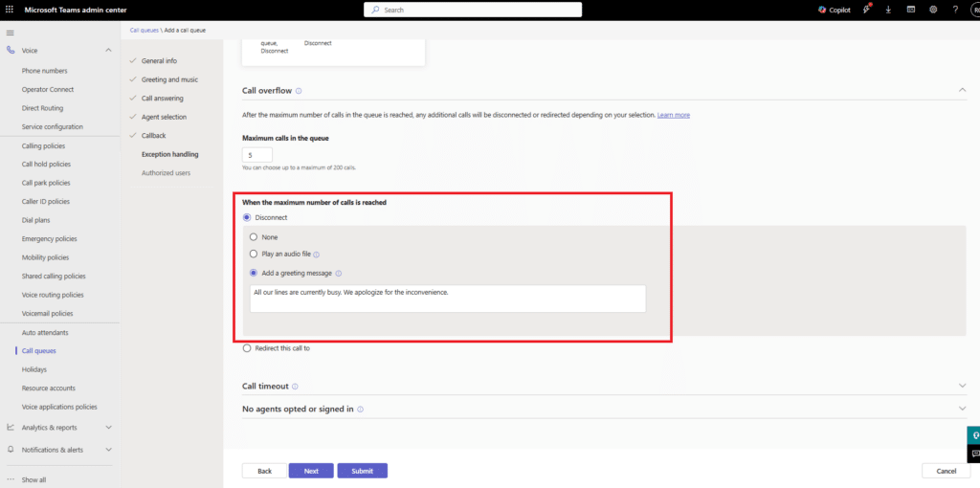Image resolution: width=980 pixels, height=488 pixels.
Task: Click info icon next to Call overflow
Action: click(x=299, y=91)
